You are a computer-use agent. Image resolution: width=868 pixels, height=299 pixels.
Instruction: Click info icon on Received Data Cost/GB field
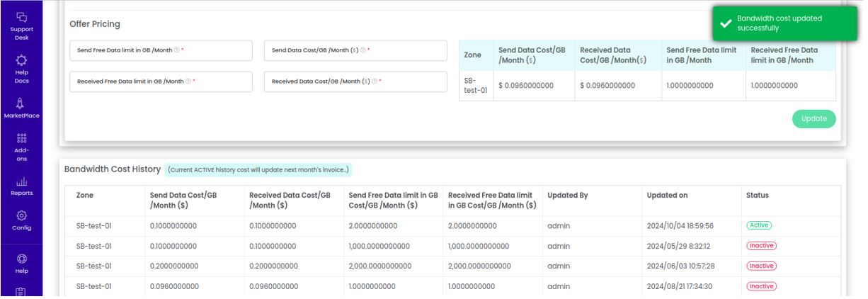tap(375, 81)
